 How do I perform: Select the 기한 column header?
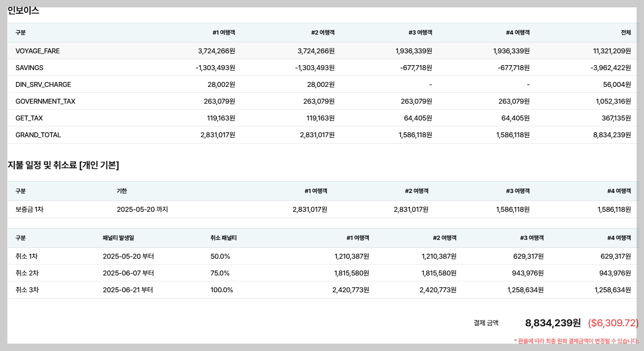(122, 191)
